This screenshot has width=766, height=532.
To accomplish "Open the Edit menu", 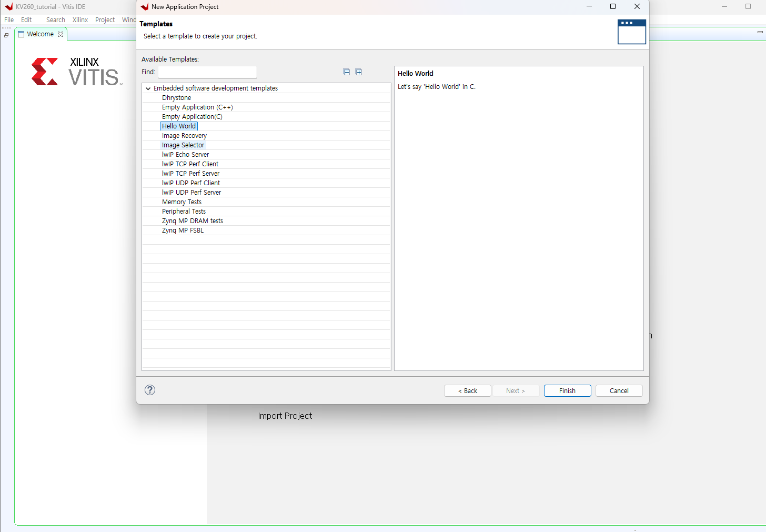I will (26, 20).
